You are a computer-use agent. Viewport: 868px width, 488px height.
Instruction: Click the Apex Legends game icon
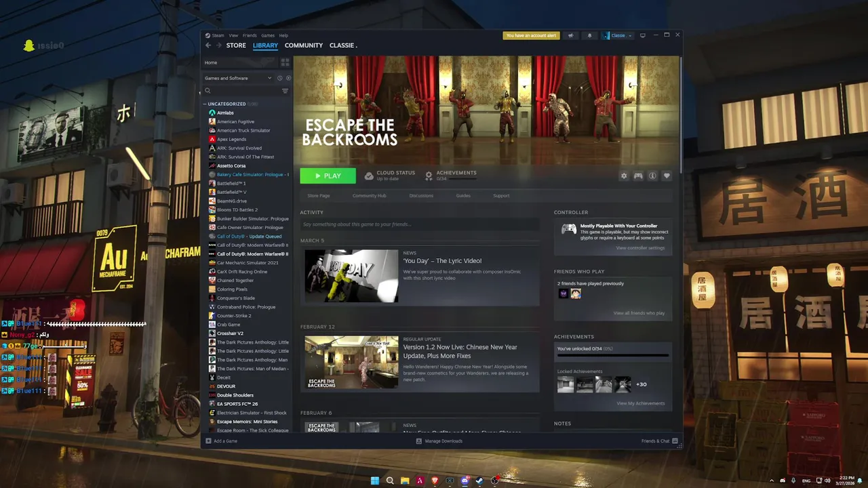click(x=212, y=139)
